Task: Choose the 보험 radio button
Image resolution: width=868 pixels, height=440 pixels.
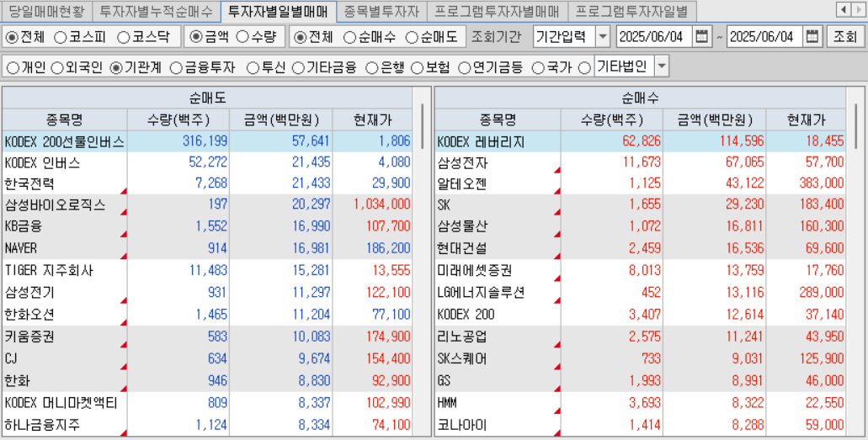Action: (x=418, y=67)
